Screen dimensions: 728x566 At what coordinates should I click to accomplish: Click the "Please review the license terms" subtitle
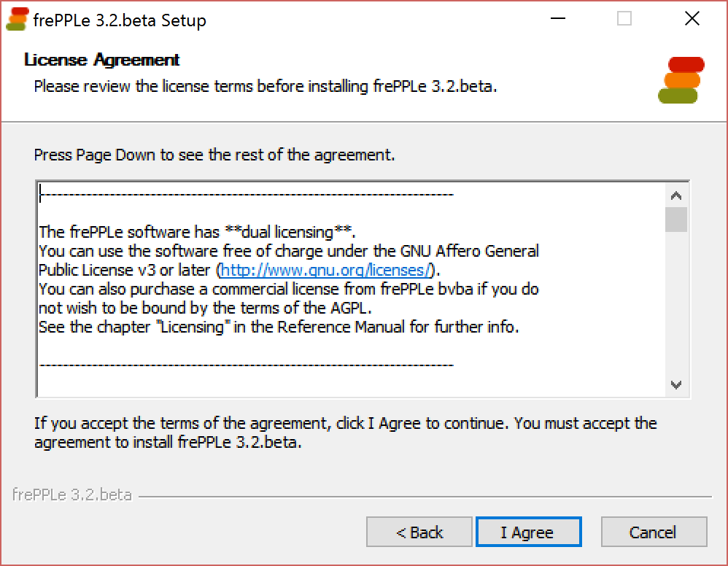point(266,86)
